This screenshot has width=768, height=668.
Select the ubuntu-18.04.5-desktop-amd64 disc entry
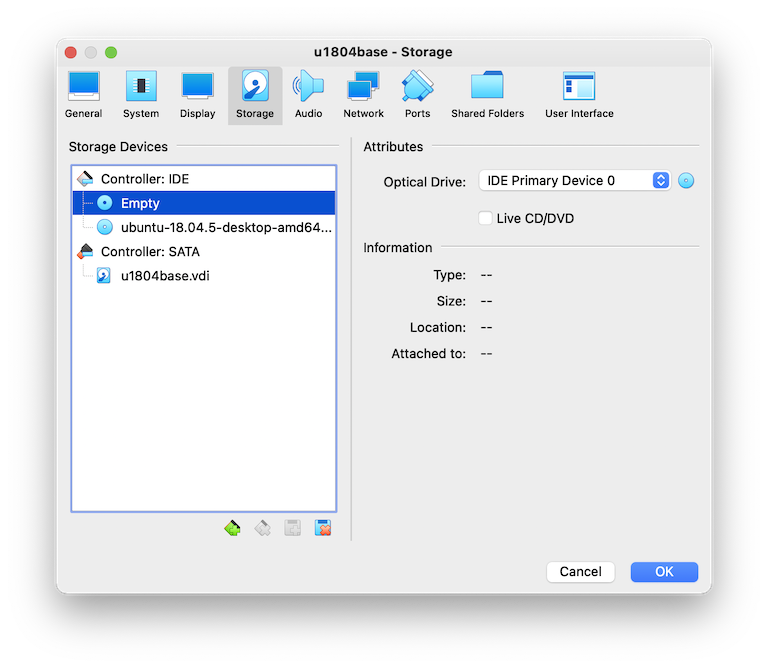(x=204, y=227)
